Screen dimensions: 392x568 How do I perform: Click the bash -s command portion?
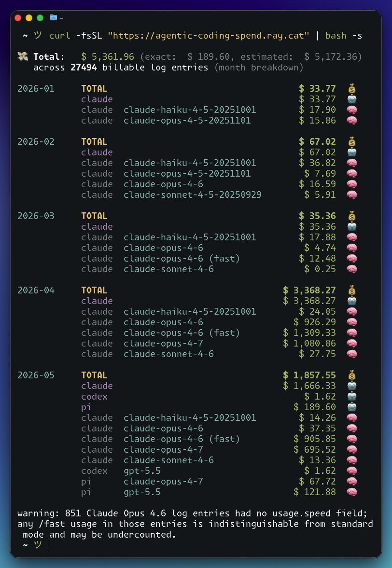tap(344, 36)
